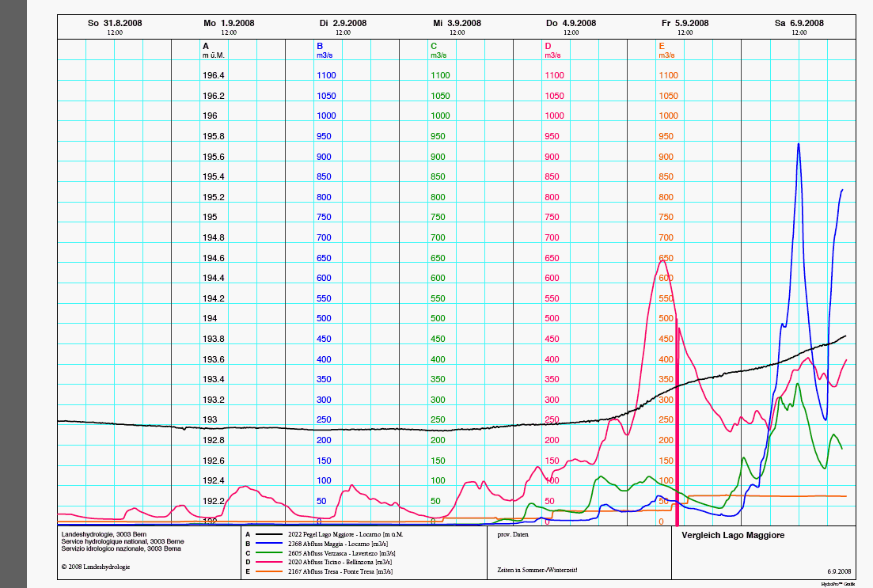Click the green 'C' axis header letter
This screenshot has height=588, width=873.
pos(435,46)
